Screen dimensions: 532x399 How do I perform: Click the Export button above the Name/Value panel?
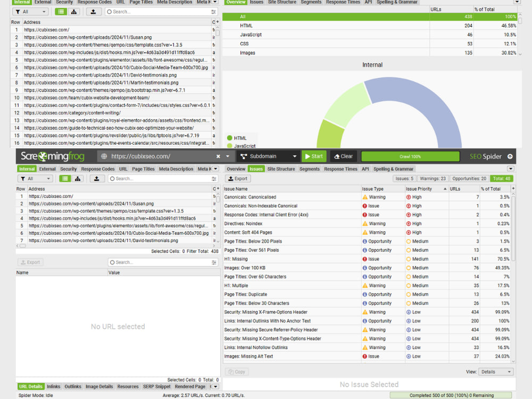coord(30,262)
